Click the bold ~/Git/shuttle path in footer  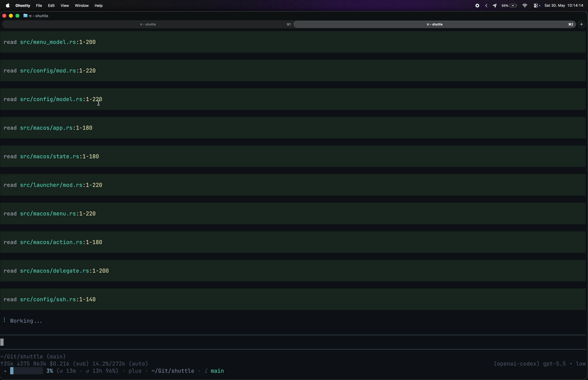(173, 371)
